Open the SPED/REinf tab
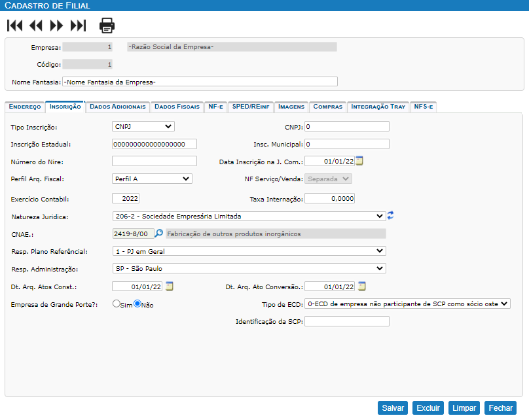 point(251,107)
